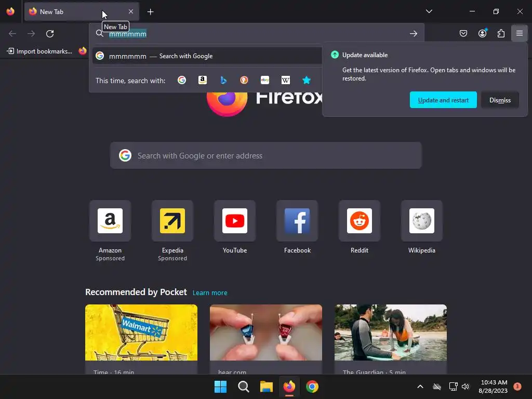This screenshot has width=532, height=399.
Task: Open the list all tabs chevron
Action: (x=429, y=11)
